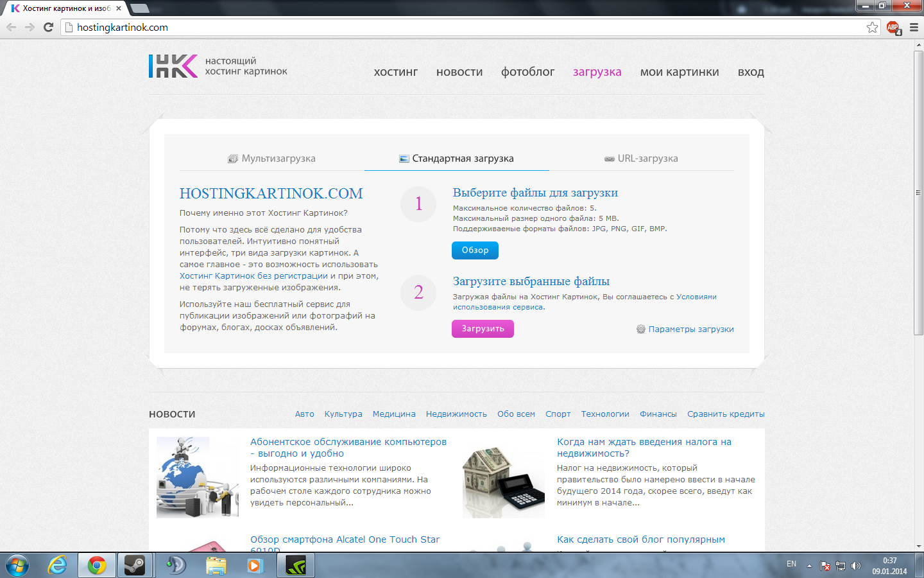Close the Хостинг картинок browser tab
Image resolution: width=924 pixels, height=578 pixels.
click(119, 8)
